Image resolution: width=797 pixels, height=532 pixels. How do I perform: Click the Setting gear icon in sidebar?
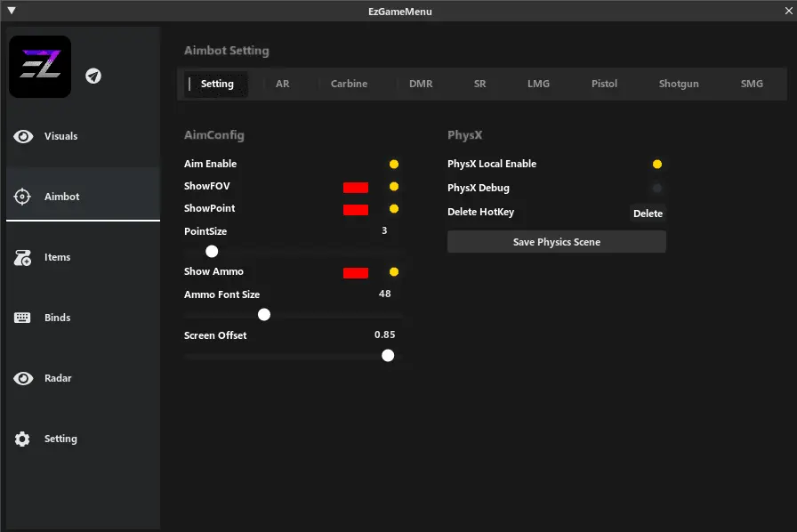click(23, 439)
